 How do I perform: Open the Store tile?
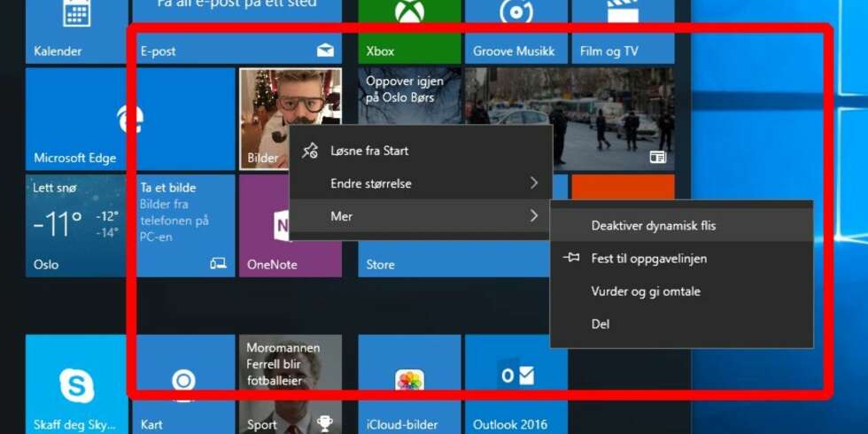(x=453, y=260)
